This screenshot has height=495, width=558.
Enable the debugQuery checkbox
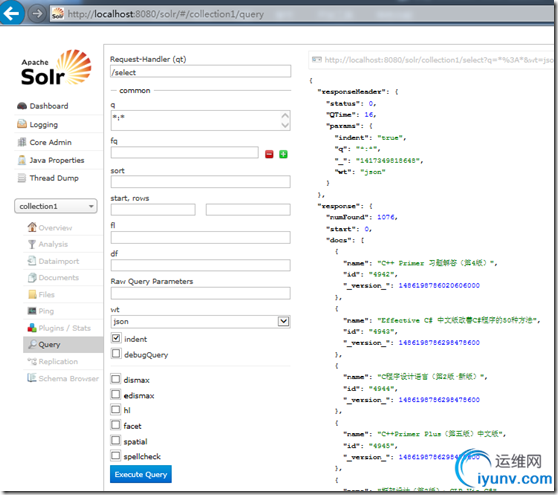[116, 354]
